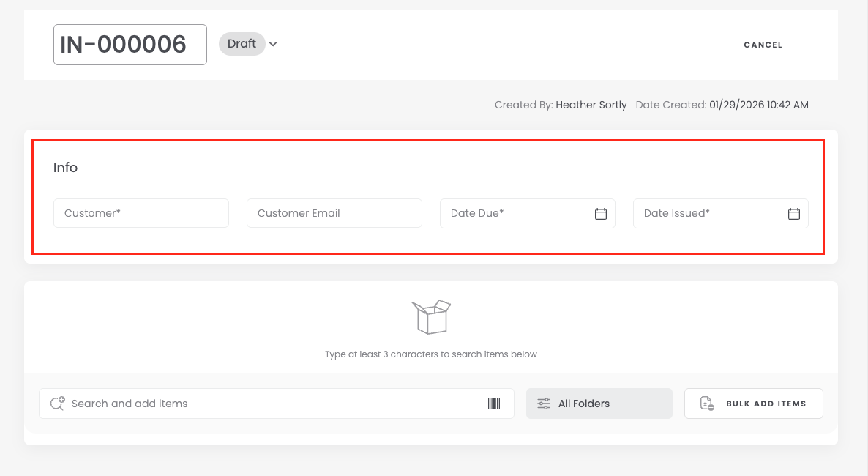Click the search-plus magnifier icon
This screenshot has width=868, height=476.
[x=57, y=404]
